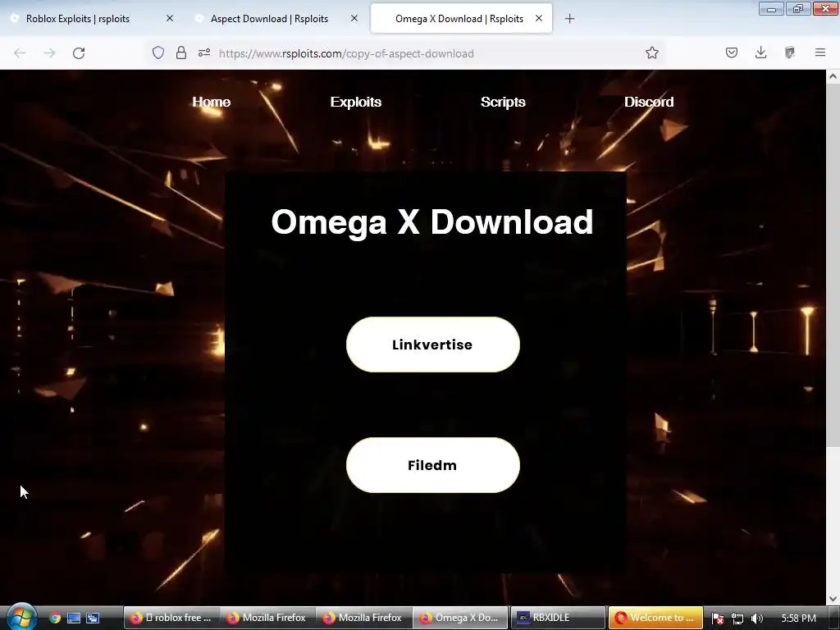The height and width of the screenshot is (630, 840).
Task: Click the Filedm download button
Action: pos(433,465)
